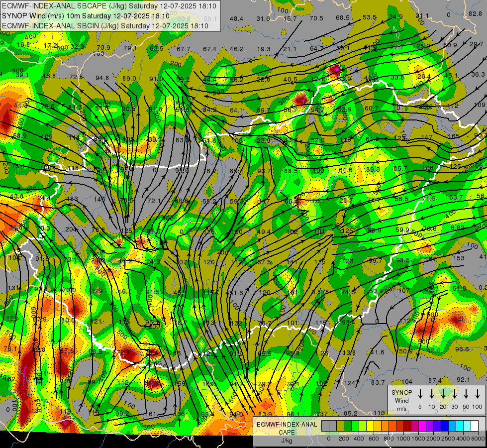The height and width of the screenshot is (448, 487).
Task: Click the map value '204'
Action: [70, 229]
